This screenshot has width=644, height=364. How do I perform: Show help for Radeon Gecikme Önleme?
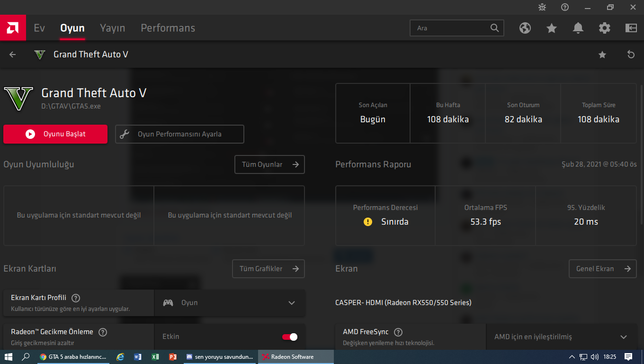point(102,332)
